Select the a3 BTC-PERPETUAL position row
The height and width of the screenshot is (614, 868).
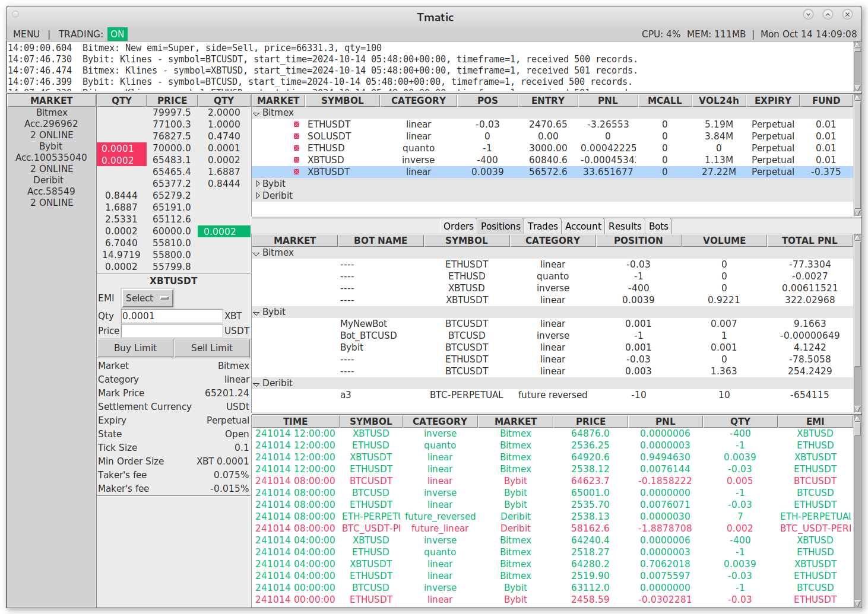[x=552, y=395]
